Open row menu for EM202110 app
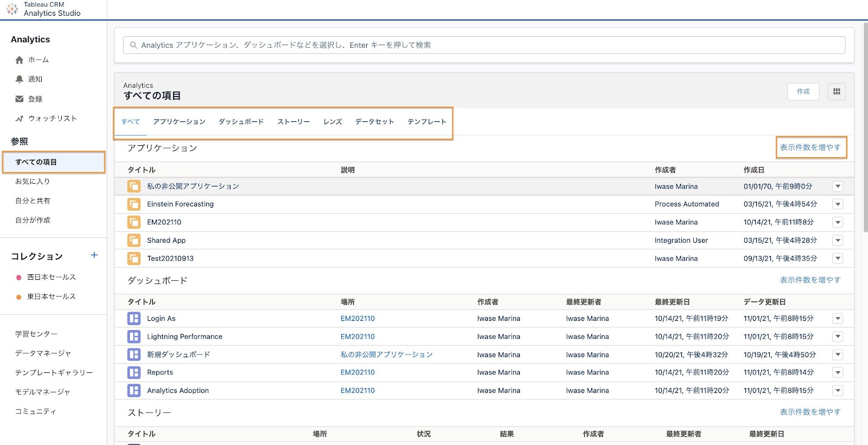 [838, 222]
